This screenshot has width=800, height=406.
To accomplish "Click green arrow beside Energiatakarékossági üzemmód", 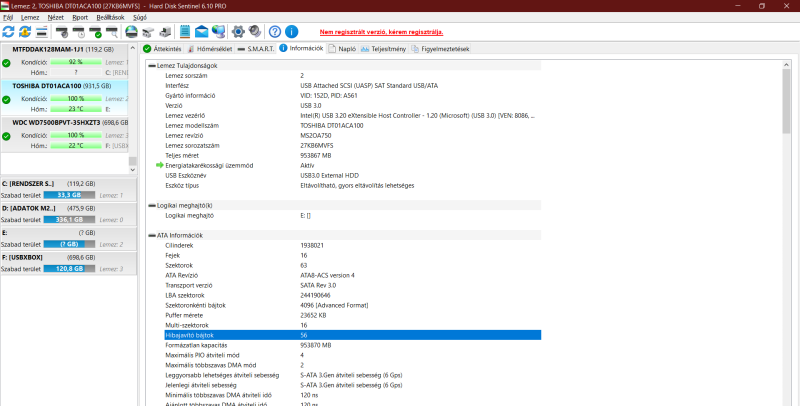I will coord(160,165).
